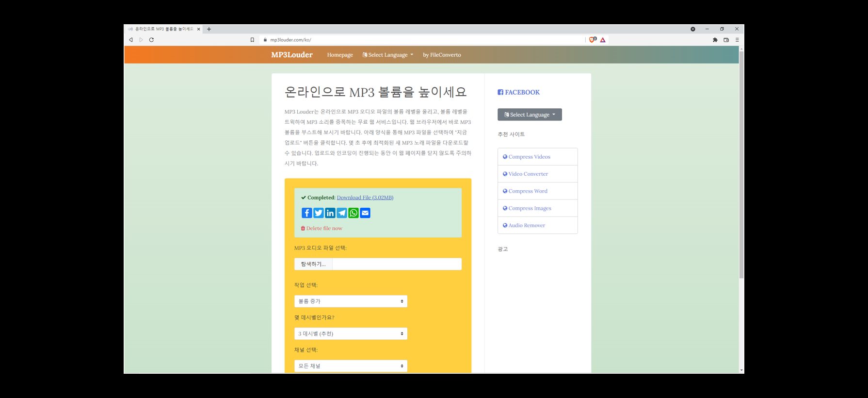Bookmark this page icon

click(252, 40)
